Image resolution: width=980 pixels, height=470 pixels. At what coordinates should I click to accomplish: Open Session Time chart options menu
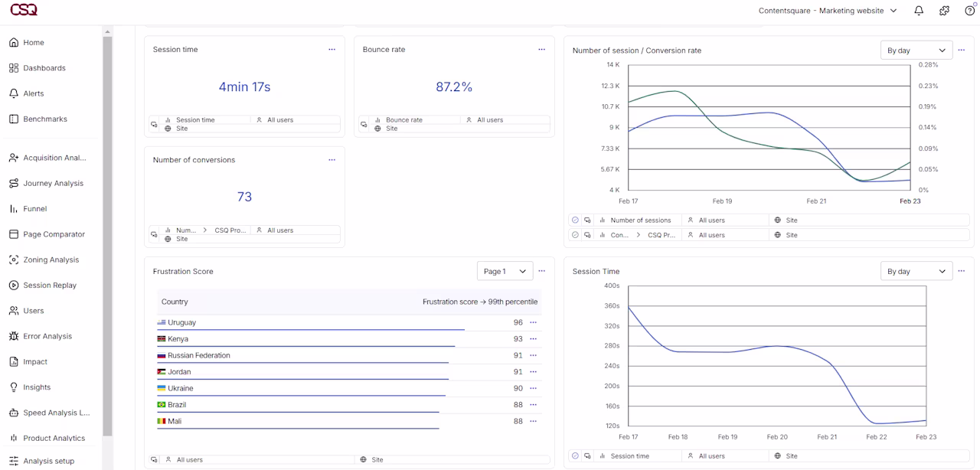962,271
